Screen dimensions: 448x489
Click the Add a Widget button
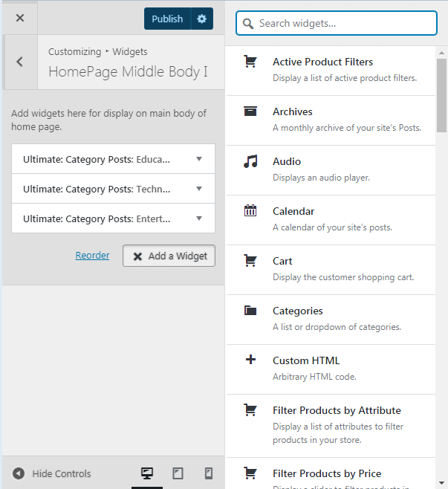169,256
